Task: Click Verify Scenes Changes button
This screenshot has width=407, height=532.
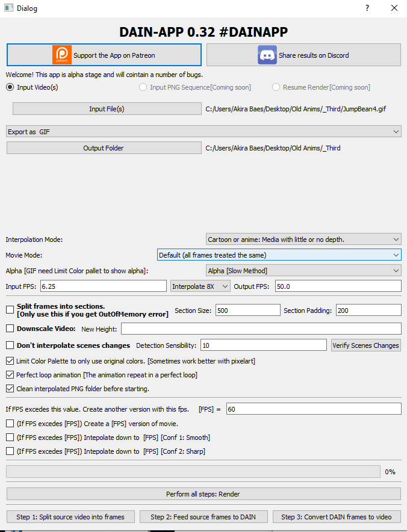Action: (365, 345)
